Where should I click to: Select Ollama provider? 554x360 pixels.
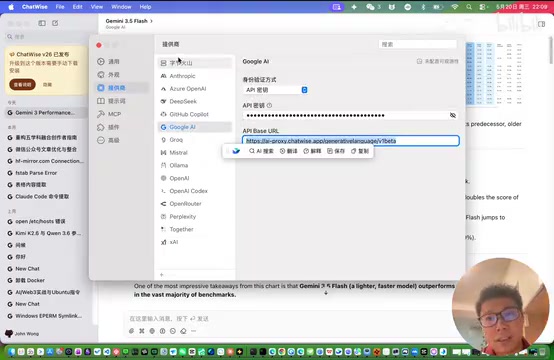tap(195, 165)
